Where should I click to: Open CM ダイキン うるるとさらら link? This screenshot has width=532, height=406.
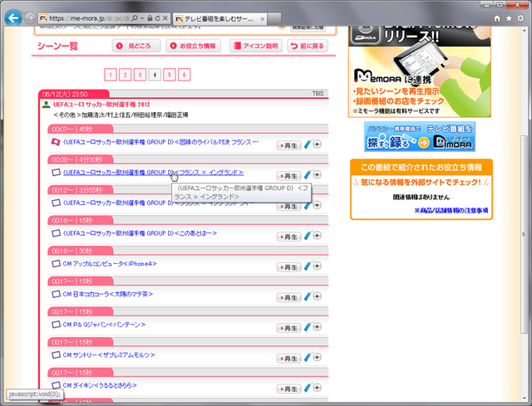[100, 385]
